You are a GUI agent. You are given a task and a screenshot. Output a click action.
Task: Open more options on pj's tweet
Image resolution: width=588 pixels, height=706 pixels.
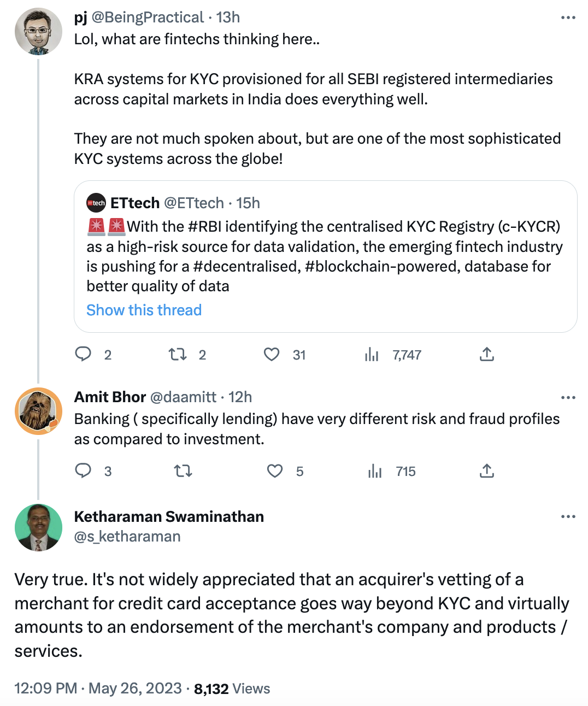pyautogui.click(x=568, y=18)
